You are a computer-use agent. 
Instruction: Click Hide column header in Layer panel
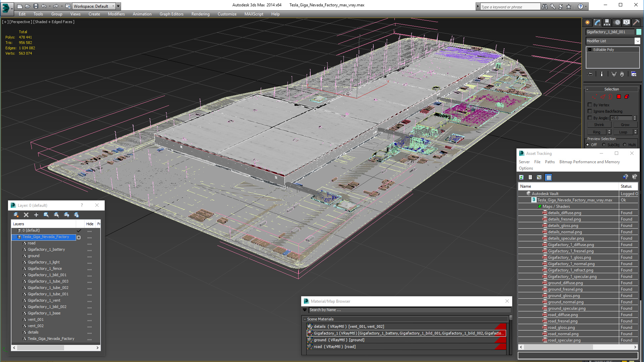tap(90, 224)
